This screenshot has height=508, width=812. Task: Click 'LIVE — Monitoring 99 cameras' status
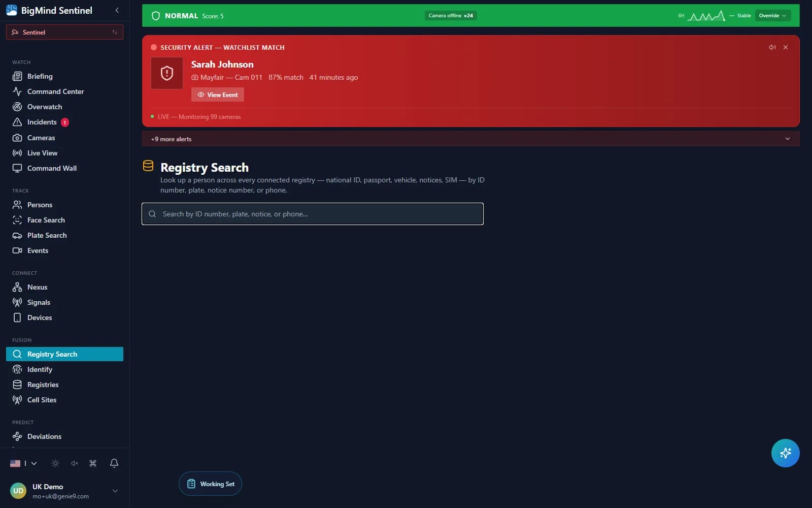pos(199,117)
